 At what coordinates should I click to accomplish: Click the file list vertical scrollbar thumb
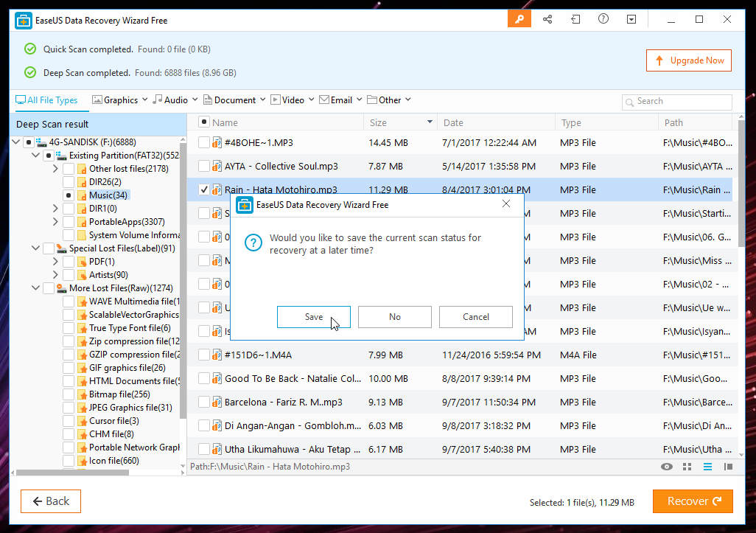[x=741, y=184]
